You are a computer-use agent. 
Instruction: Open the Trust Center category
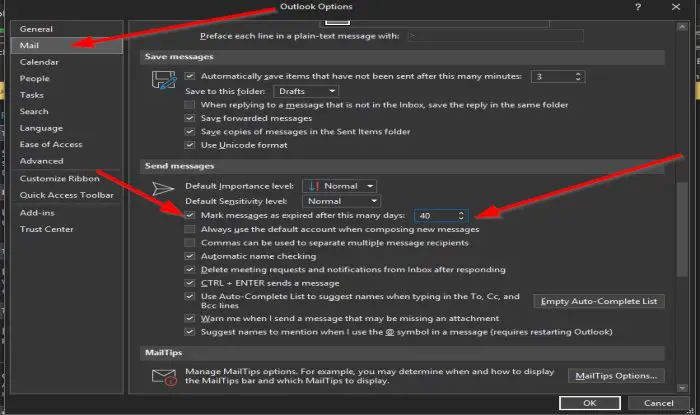[x=67, y=229]
